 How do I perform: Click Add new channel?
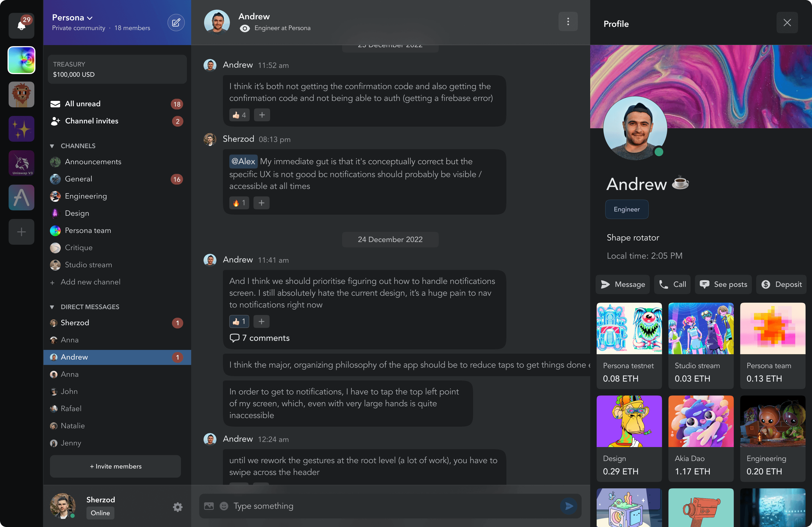tap(85, 282)
